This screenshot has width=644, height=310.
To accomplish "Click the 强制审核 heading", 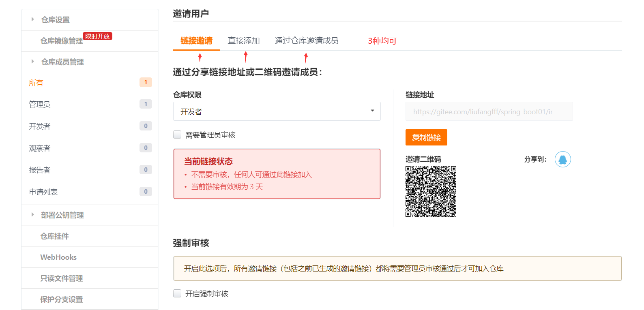I will (x=191, y=243).
